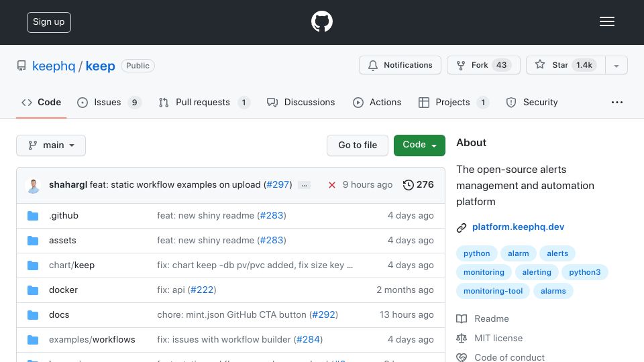Visit platform.keephq.dev link
Screen dimensions: 644x362
tap(518, 227)
